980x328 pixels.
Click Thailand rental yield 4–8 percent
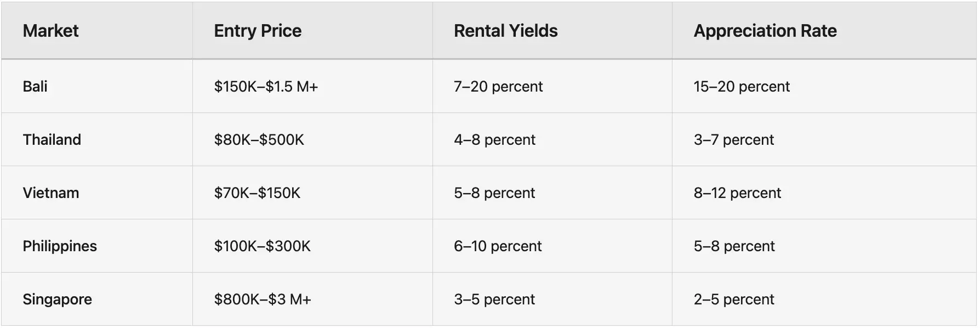click(494, 139)
